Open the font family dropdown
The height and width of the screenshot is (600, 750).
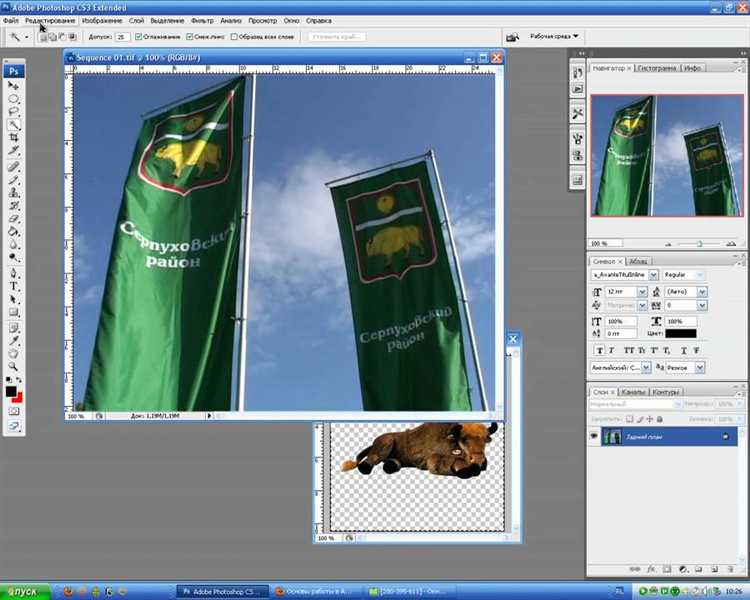tap(654, 274)
